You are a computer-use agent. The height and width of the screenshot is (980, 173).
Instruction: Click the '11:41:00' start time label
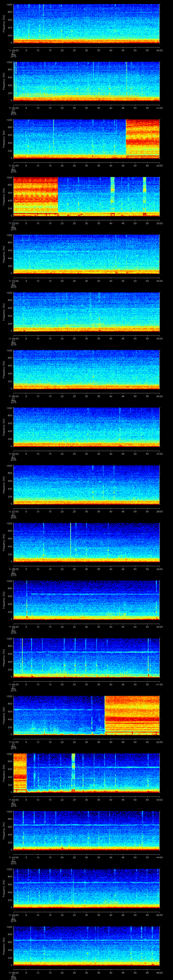pyautogui.click(x=13, y=742)
